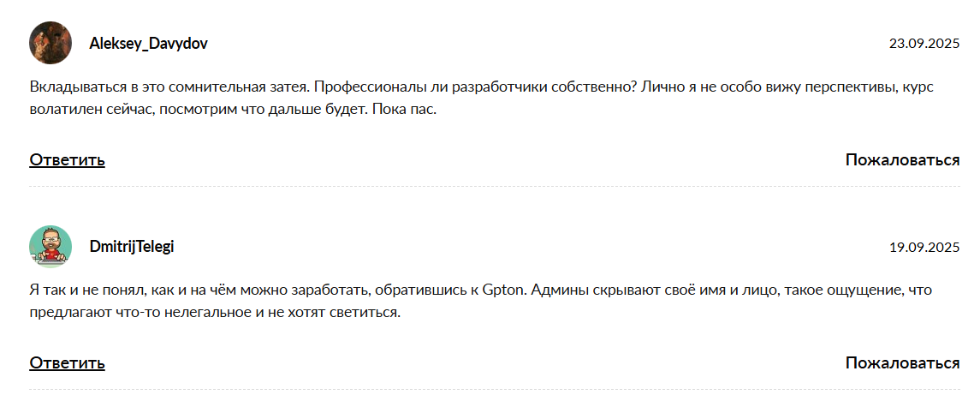This screenshot has width=980, height=413.
Task: Click Aleksey_Davydov's profile avatar
Action: (50, 43)
